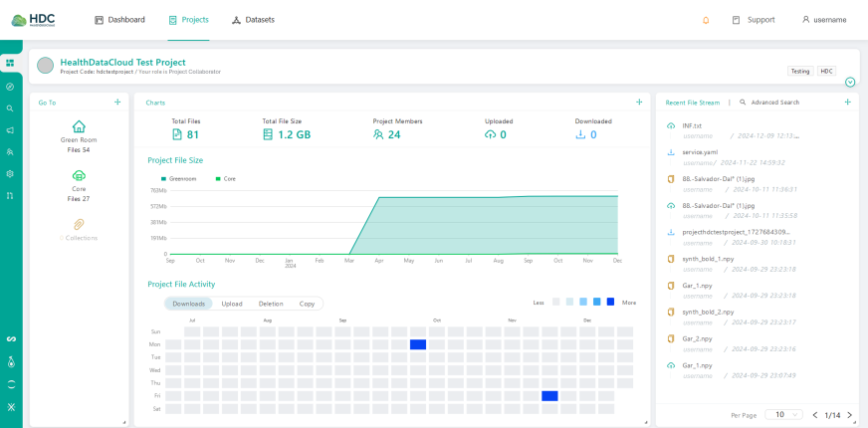Click the Downloaded arrow icon in stats row

coord(580,134)
